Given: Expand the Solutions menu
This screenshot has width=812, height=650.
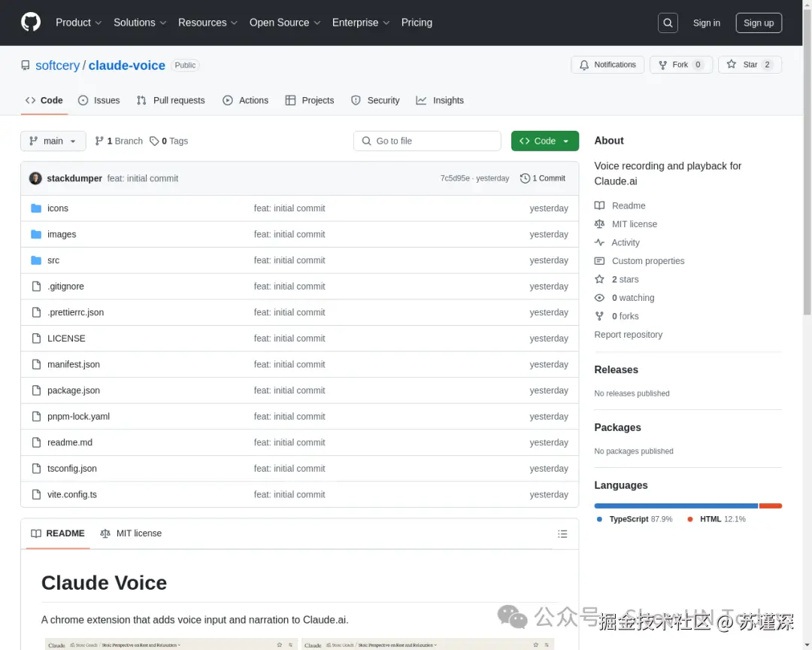Looking at the screenshot, I should (140, 23).
